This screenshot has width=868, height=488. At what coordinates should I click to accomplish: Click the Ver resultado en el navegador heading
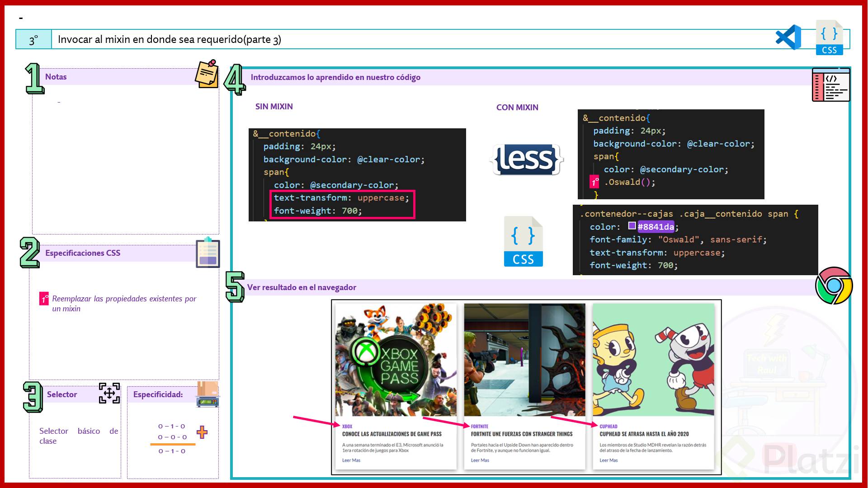[x=302, y=287]
